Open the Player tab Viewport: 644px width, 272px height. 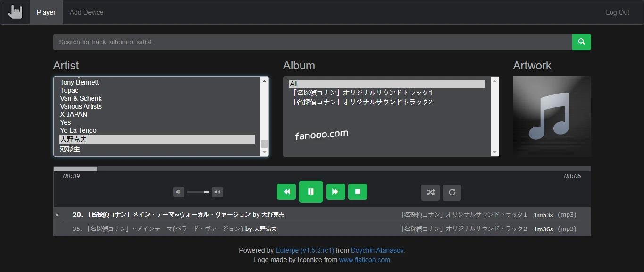(x=46, y=12)
